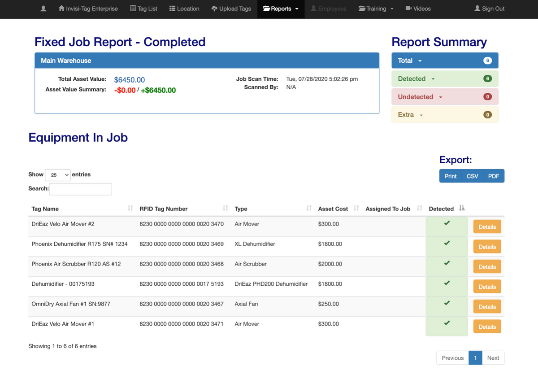Click the Videos camera icon
Image resolution: width=538 pixels, height=392 pixels.
coord(409,9)
